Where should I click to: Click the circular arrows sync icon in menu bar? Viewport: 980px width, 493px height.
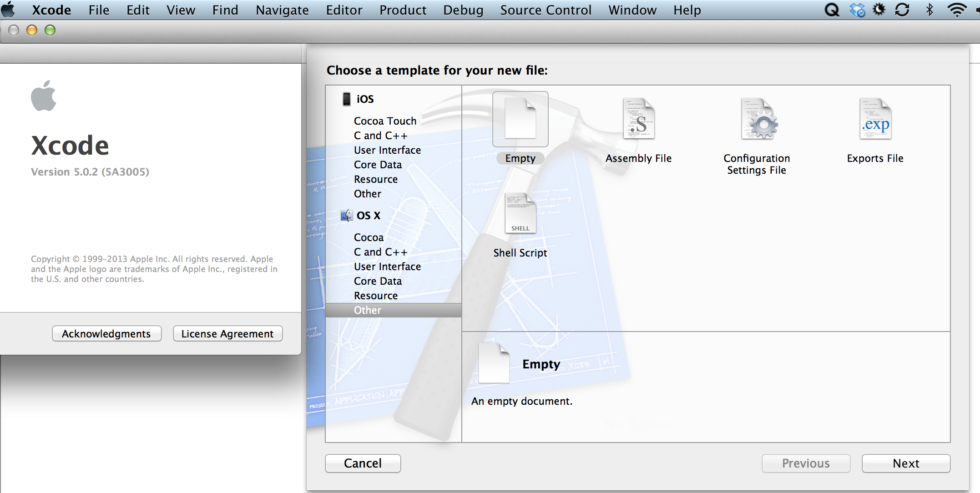click(902, 10)
